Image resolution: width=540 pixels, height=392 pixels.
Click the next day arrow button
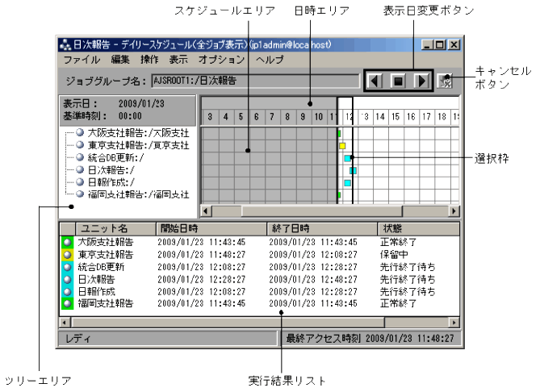click(x=421, y=81)
